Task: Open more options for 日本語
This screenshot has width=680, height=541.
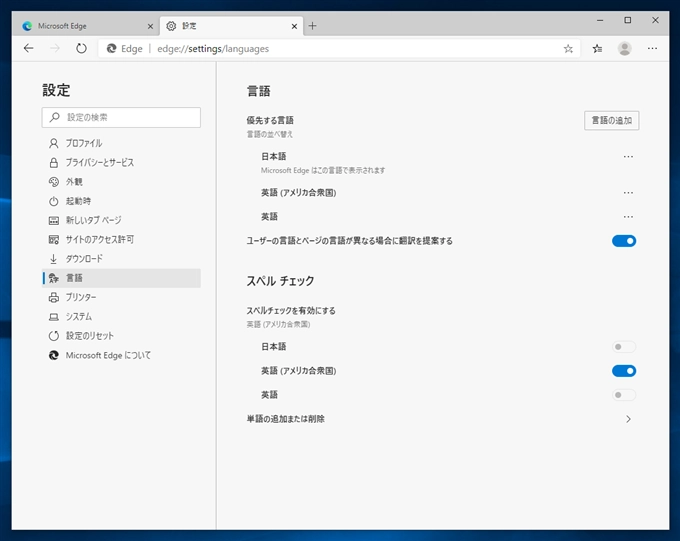Action: pos(628,157)
